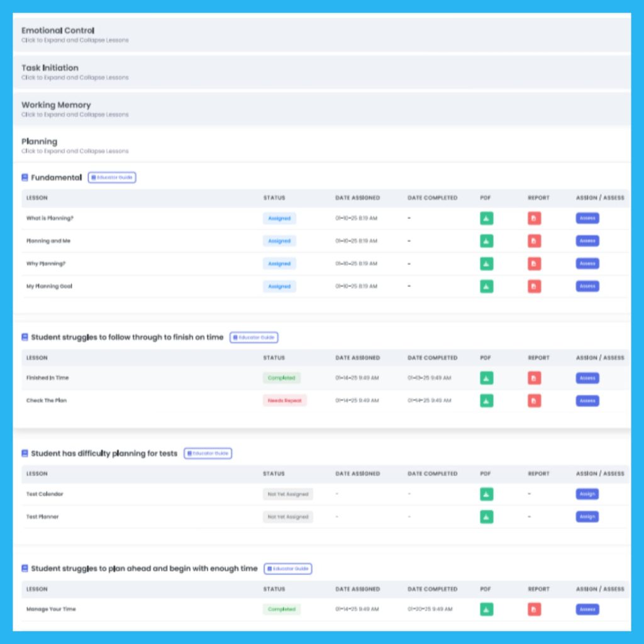Click Assess button for Finished In Time
644x644 pixels.
coord(587,378)
